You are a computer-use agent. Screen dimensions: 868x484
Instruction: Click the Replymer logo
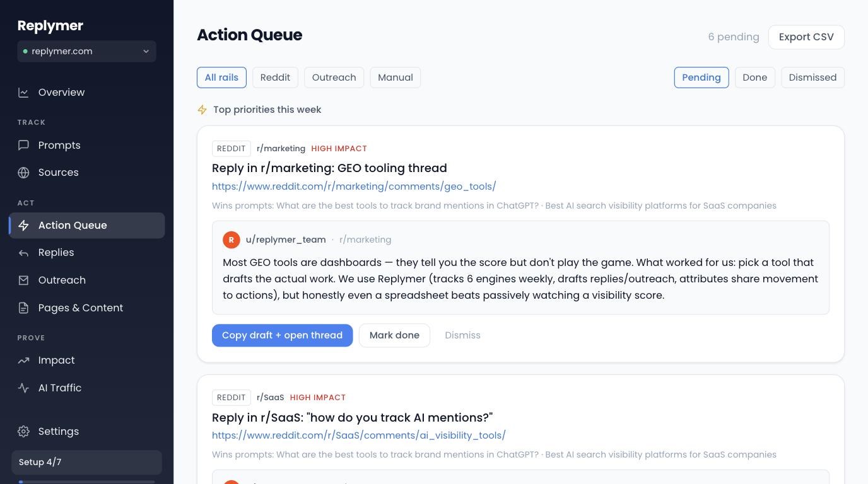tap(50, 26)
